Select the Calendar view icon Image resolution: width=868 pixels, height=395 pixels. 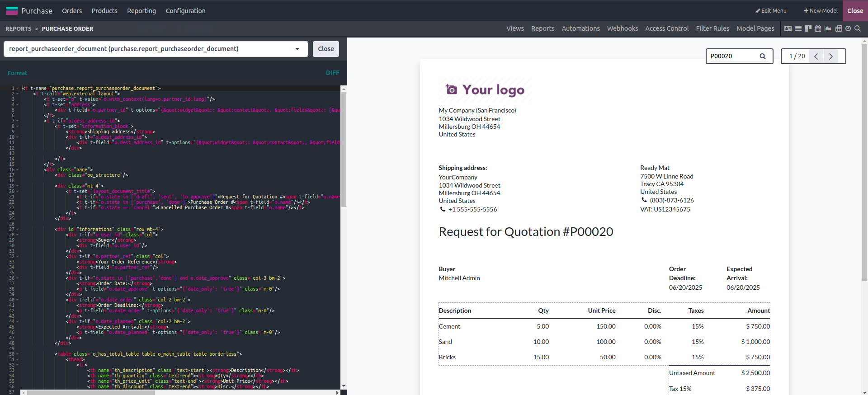pyautogui.click(x=818, y=28)
